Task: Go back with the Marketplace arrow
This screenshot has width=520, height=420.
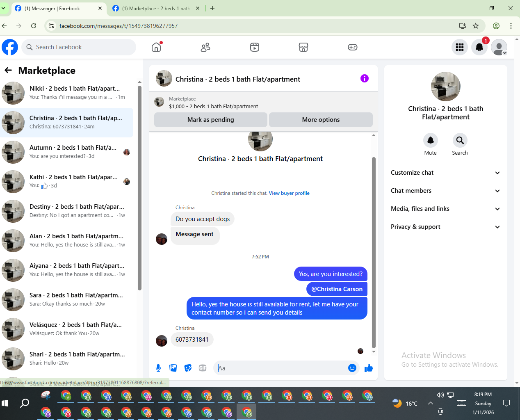Action: (x=8, y=70)
